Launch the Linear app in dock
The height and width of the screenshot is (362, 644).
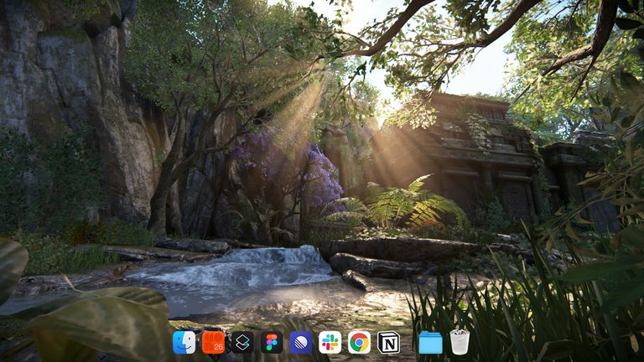click(x=301, y=342)
